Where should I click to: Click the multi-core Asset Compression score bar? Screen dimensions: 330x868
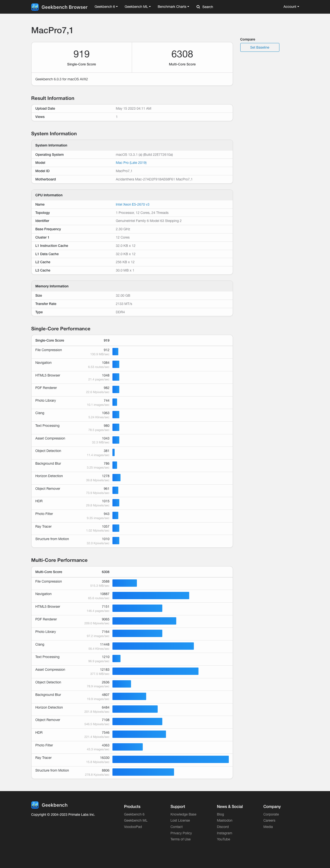point(155,671)
